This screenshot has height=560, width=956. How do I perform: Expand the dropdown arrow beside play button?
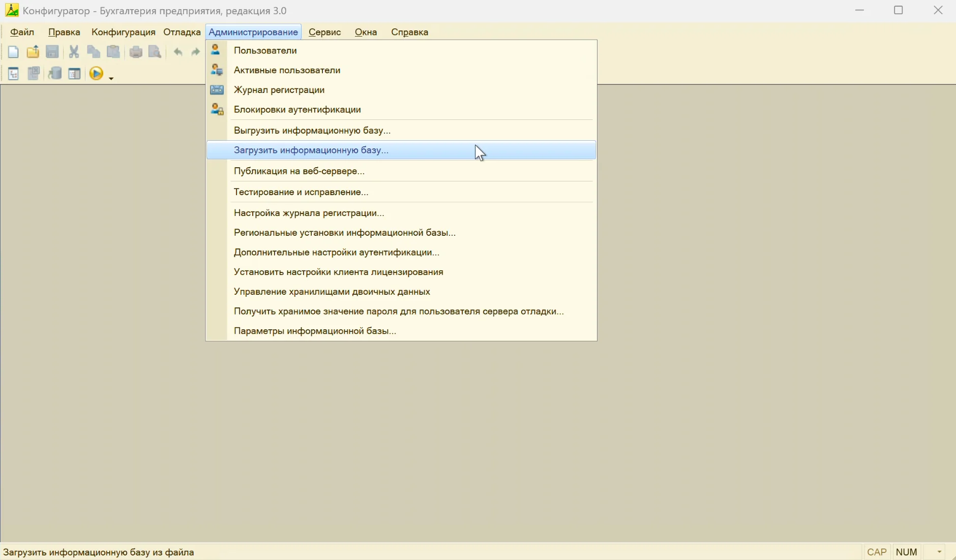point(111,78)
